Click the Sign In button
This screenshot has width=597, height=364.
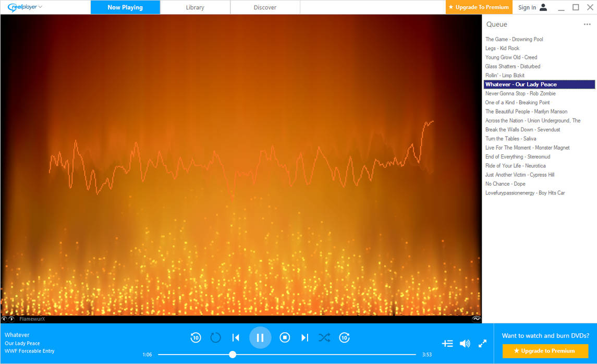528,7
